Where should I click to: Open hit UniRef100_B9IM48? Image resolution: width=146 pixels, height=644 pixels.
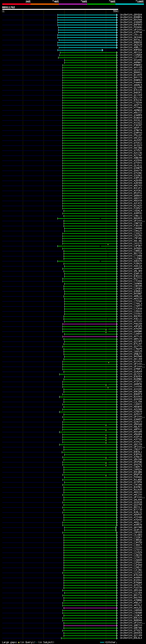tap(131, 20)
